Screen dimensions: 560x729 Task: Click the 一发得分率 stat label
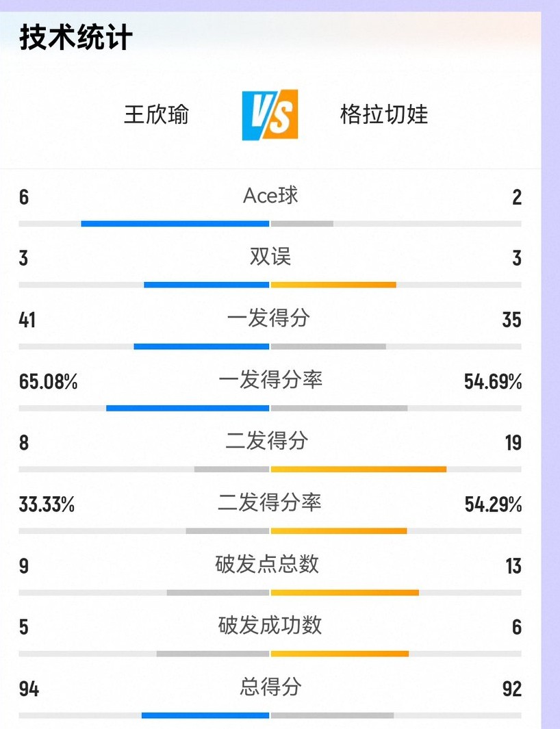(x=270, y=380)
